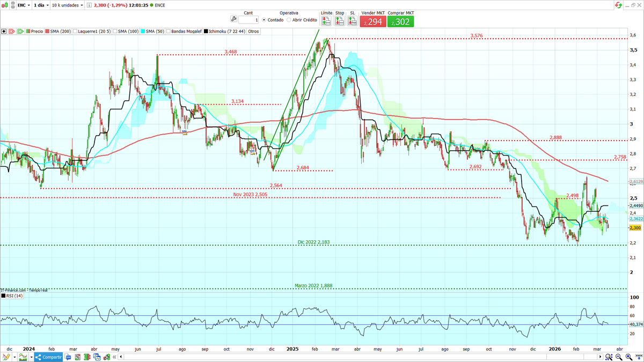Click the Compartir share button
644x362 pixels.
pos(48,357)
